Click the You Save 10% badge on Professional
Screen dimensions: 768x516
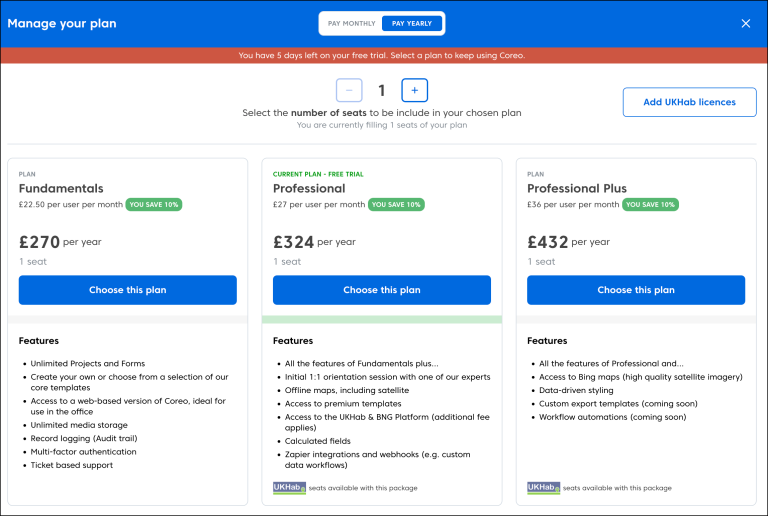pos(396,205)
